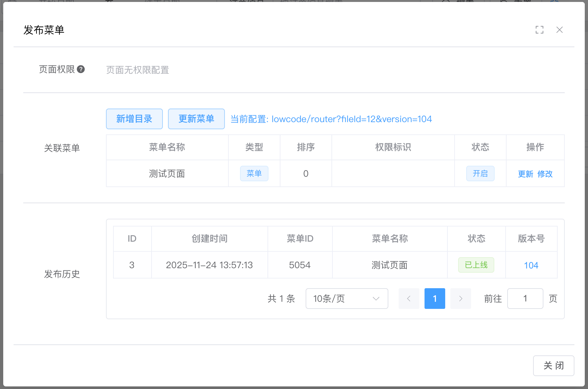The width and height of the screenshot is (588, 389).
Task: Go to next page with right arrow
Action: click(460, 299)
